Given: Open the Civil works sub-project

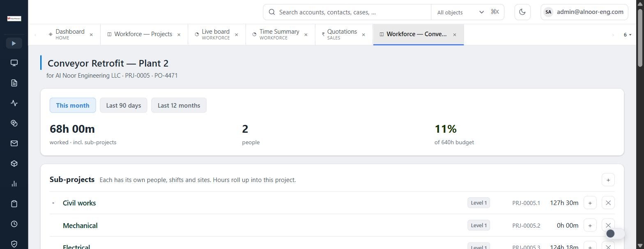Looking at the screenshot, I should [x=79, y=203].
